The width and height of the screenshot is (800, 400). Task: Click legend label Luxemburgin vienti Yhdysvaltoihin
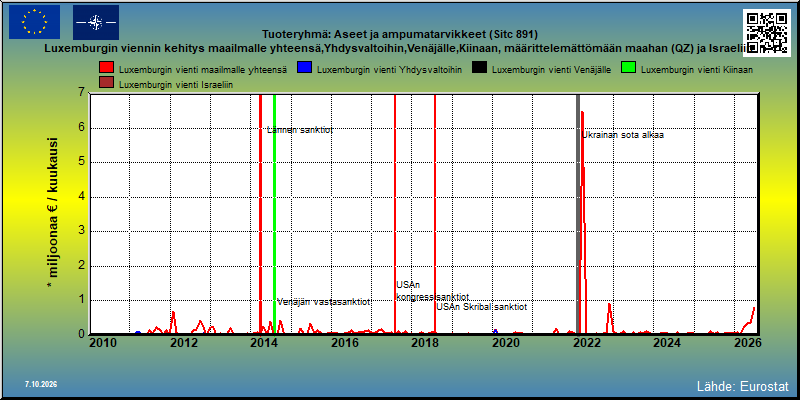click(390, 69)
